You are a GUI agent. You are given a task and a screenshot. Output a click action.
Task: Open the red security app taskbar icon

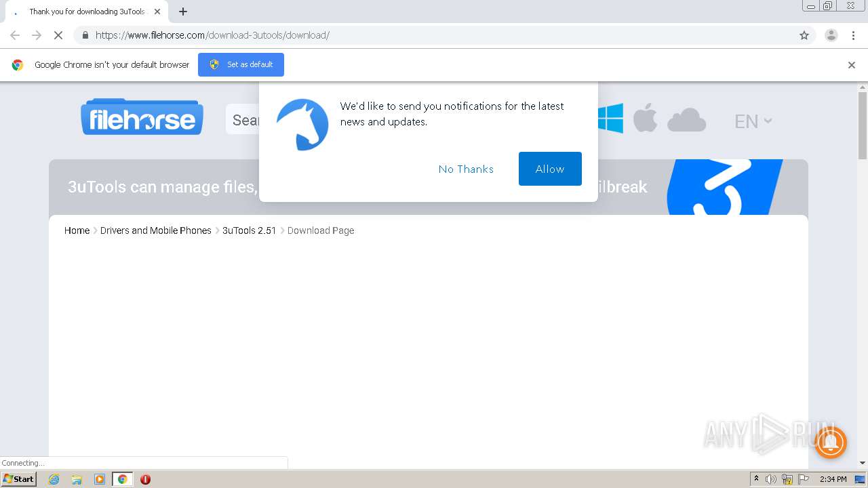click(x=145, y=479)
